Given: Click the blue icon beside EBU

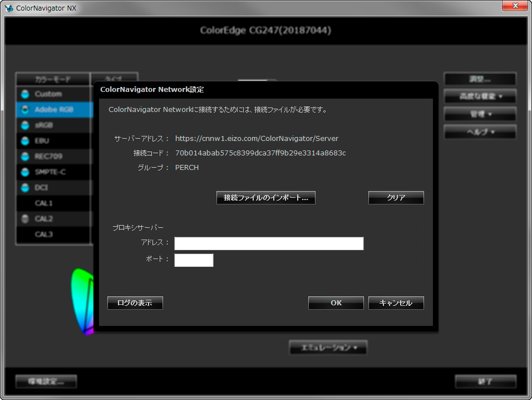Looking at the screenshot, I should point(25,141).
